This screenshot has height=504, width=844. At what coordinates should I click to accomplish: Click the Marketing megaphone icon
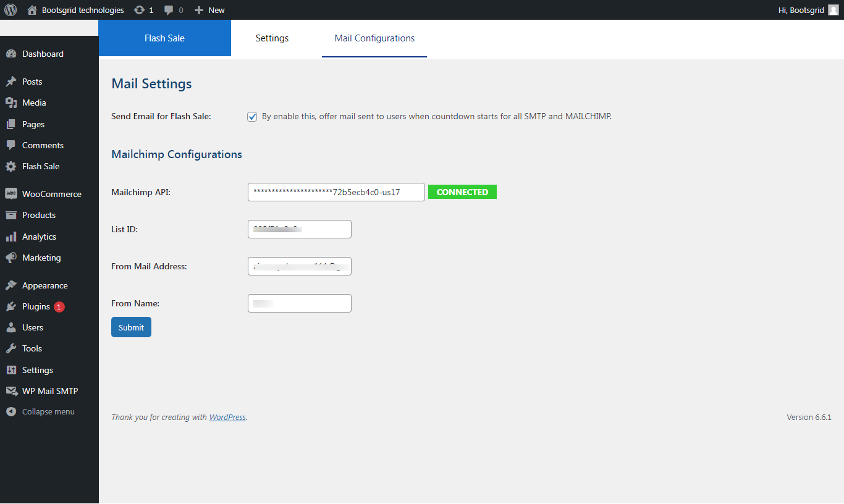[x=11, y=258]
